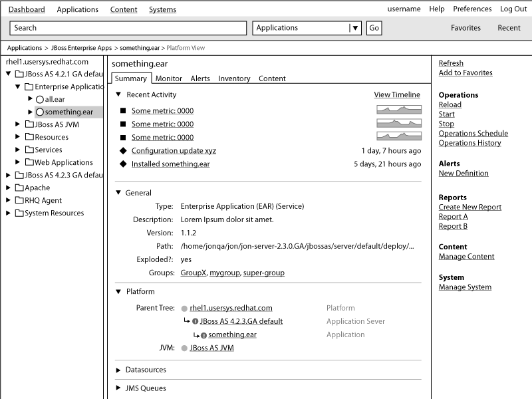
Task: Click the something.ear circle icon in tree
Action: pyautogui.click(x=40, y=112)
